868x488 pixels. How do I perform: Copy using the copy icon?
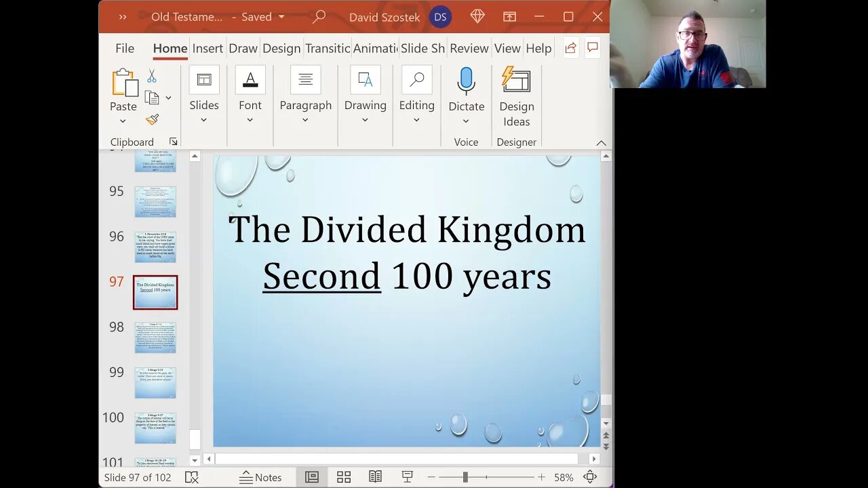tap(152, 98)
